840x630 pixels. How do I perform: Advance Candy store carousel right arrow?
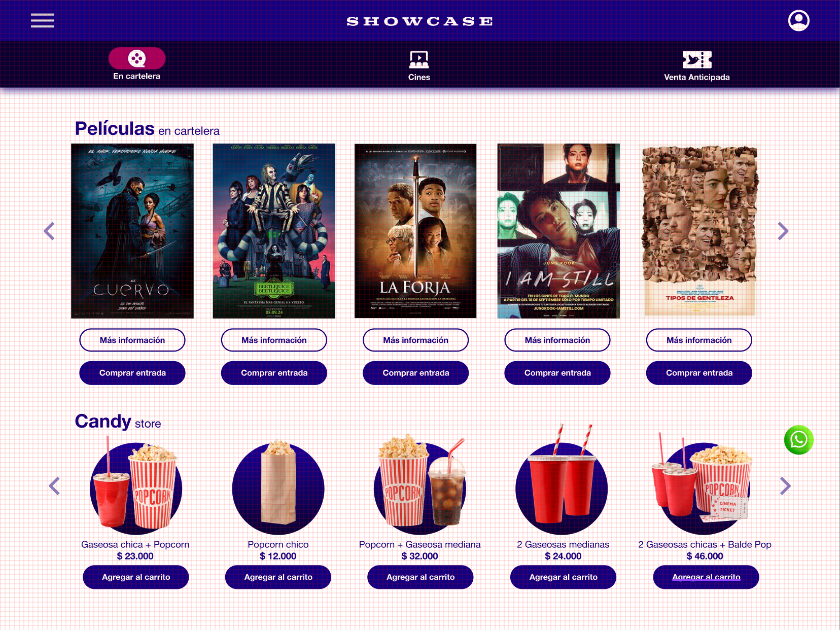pos(785,486)
